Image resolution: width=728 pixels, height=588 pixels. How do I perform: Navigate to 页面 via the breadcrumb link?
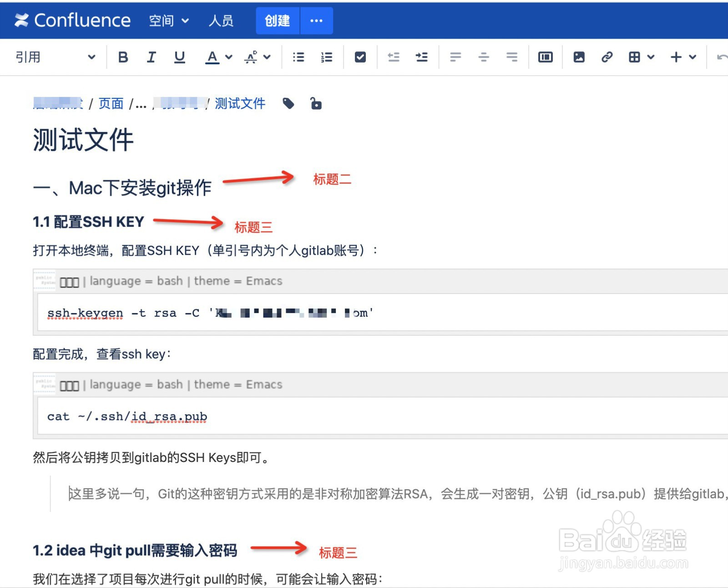(111, 103)
